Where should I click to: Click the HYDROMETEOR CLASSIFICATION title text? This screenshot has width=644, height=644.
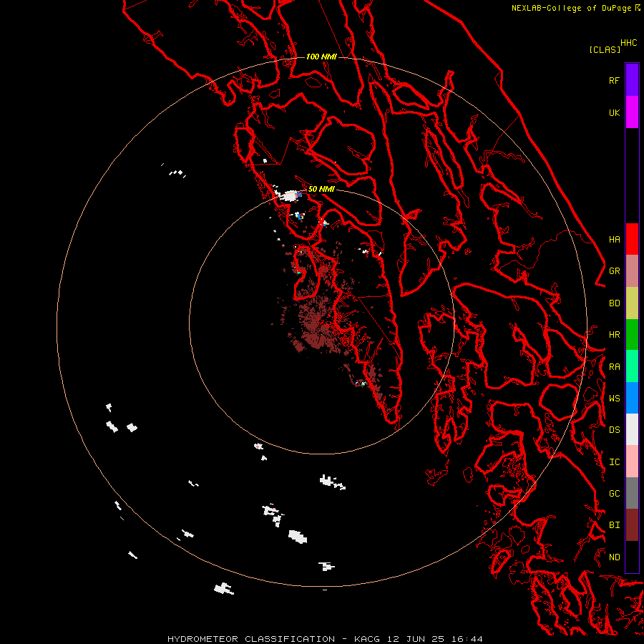pos(251,639)
